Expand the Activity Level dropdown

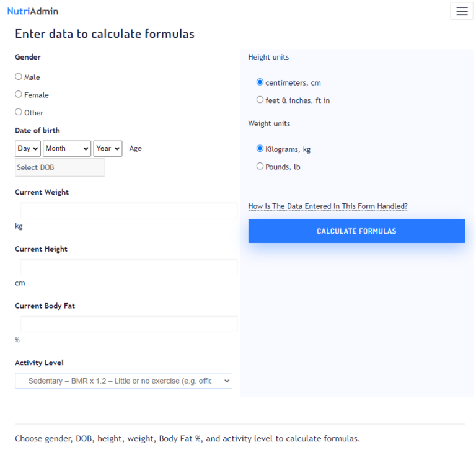124,381
